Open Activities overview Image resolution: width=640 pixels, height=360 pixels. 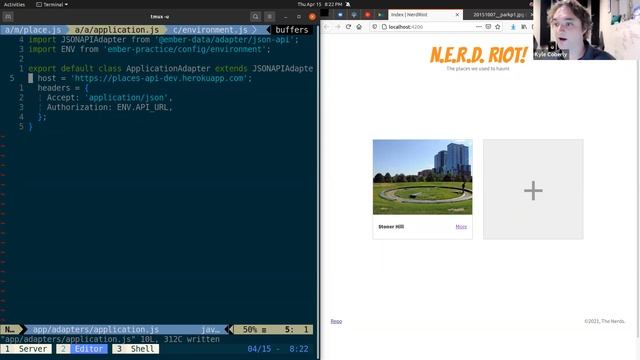coord(14,4)
